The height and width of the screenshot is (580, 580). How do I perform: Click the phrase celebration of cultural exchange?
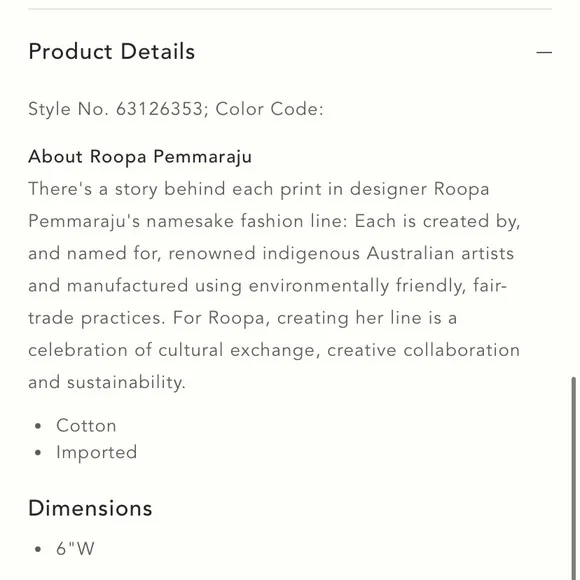pos(174,350)
